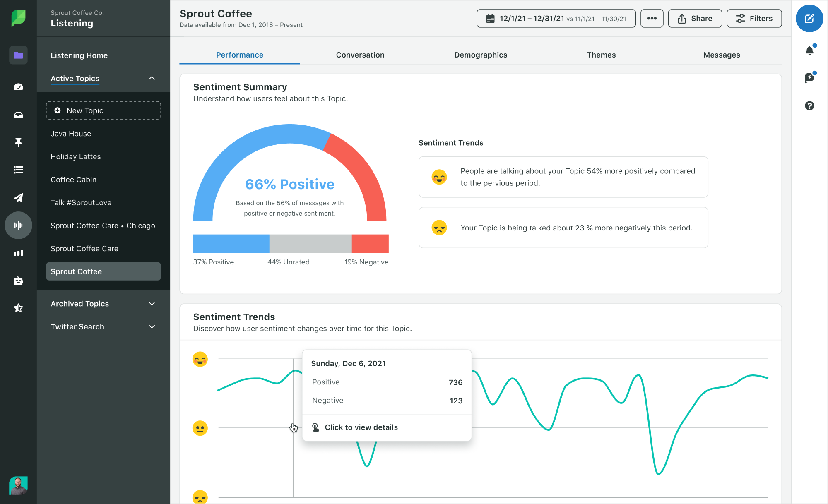The image size is (828, 504).
Task: Select Sprout Coffee Care topic
Action: point(84,248)
